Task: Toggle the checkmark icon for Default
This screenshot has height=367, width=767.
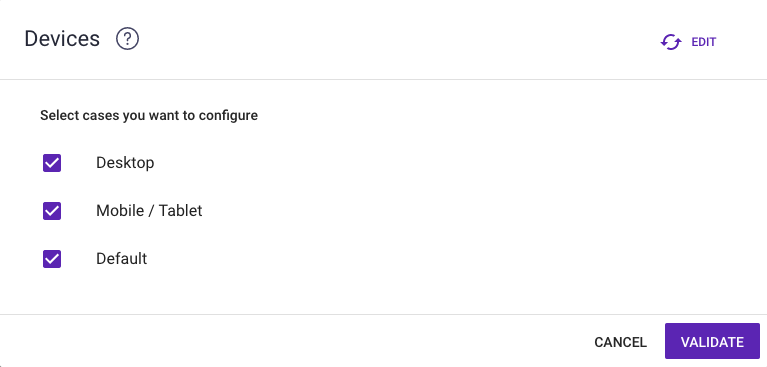Action: click(x=52, y=259)
